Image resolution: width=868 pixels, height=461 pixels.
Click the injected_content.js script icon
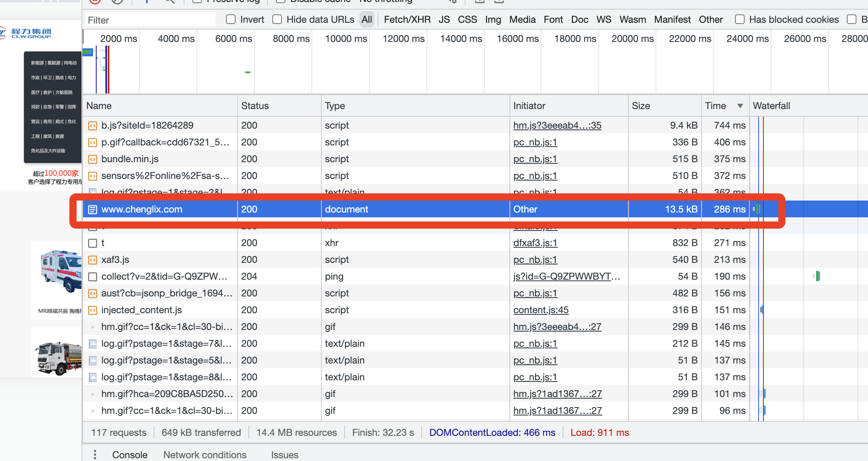[92, 310]
